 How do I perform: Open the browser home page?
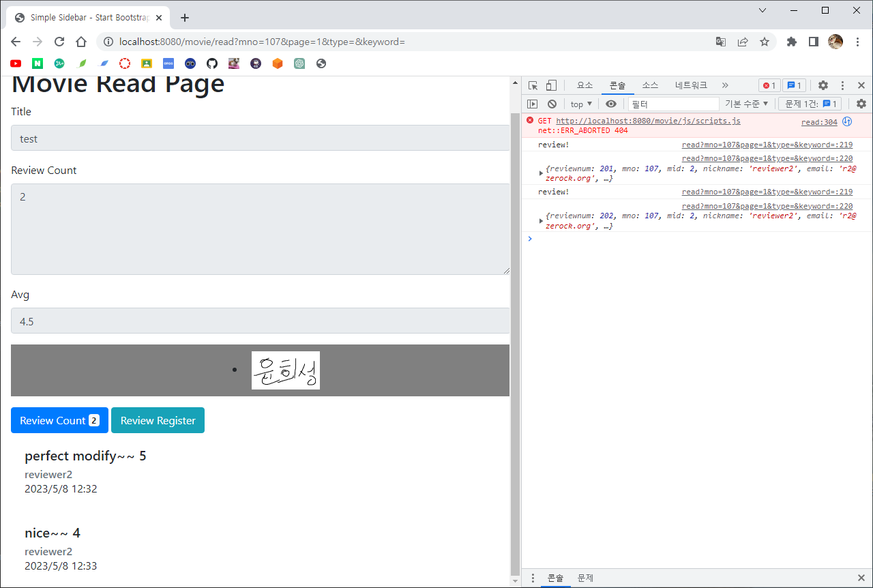click(x=81, y=42)
